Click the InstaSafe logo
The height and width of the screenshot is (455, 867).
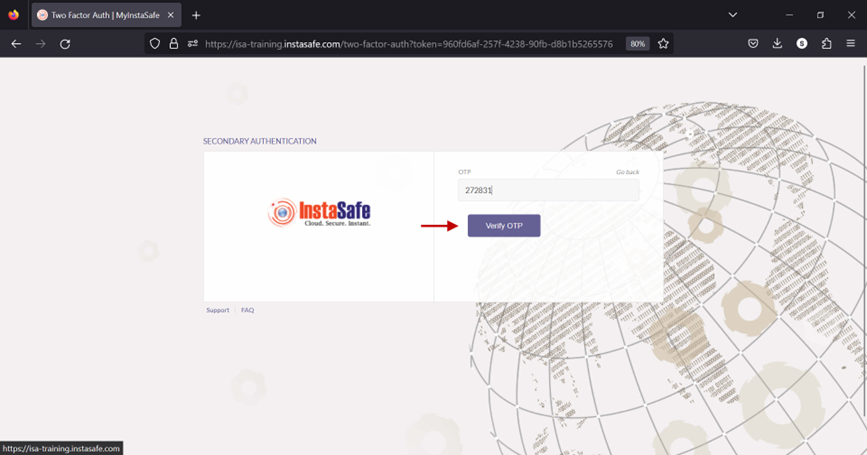click(x=319, y=212)
